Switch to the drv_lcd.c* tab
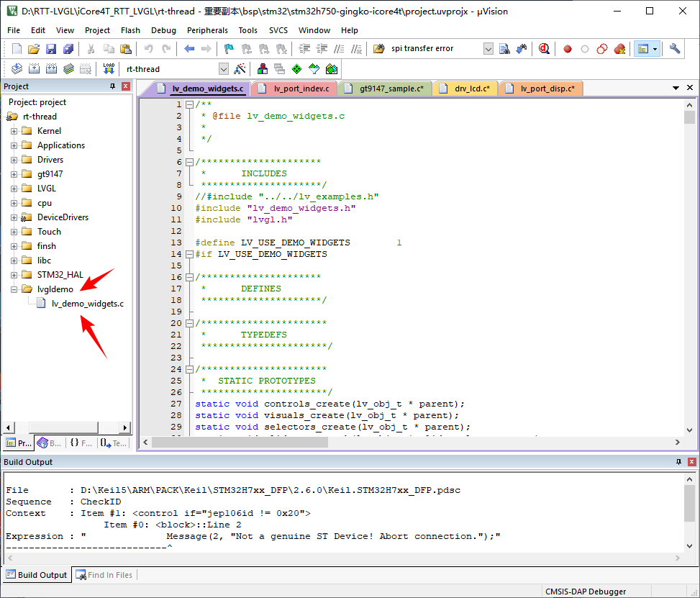This screenshot has width=700, height=598. pos(471,89)
